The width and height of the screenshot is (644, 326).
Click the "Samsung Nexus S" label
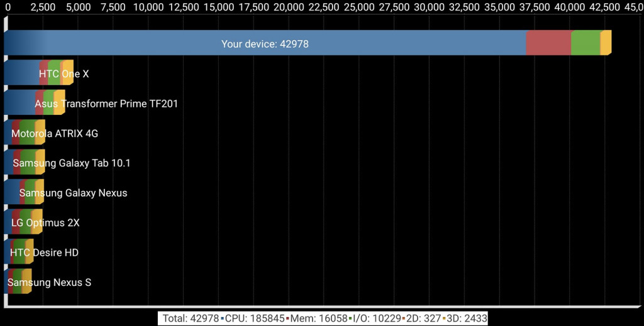pyautogui.click(x=49, y=282)
